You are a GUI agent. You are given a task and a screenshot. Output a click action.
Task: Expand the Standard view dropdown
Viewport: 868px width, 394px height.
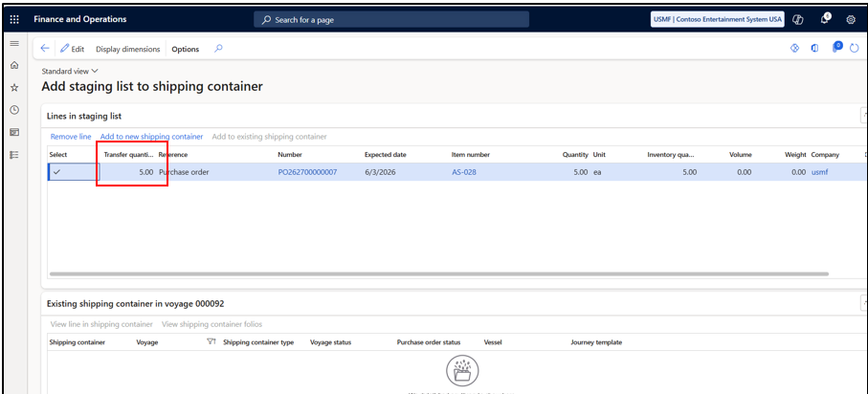70,71
